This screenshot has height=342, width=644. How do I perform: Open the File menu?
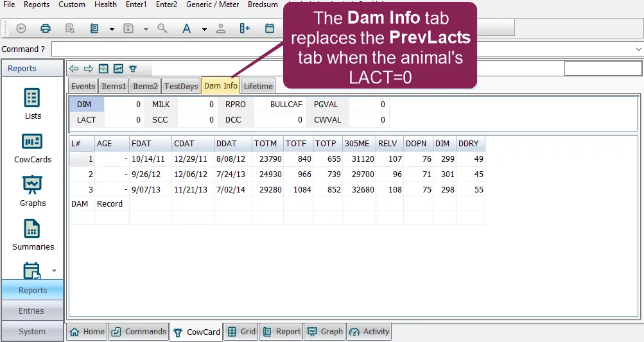click(x=9, y=4)
